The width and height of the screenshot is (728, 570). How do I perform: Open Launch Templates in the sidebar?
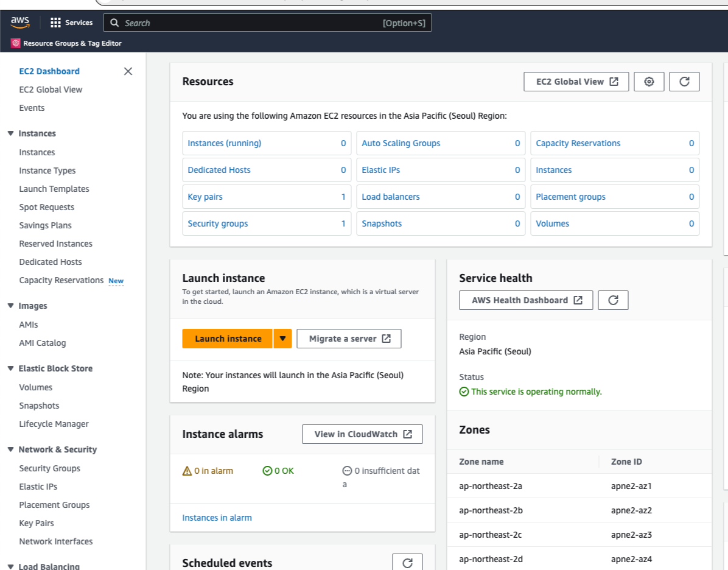[54, 189]
